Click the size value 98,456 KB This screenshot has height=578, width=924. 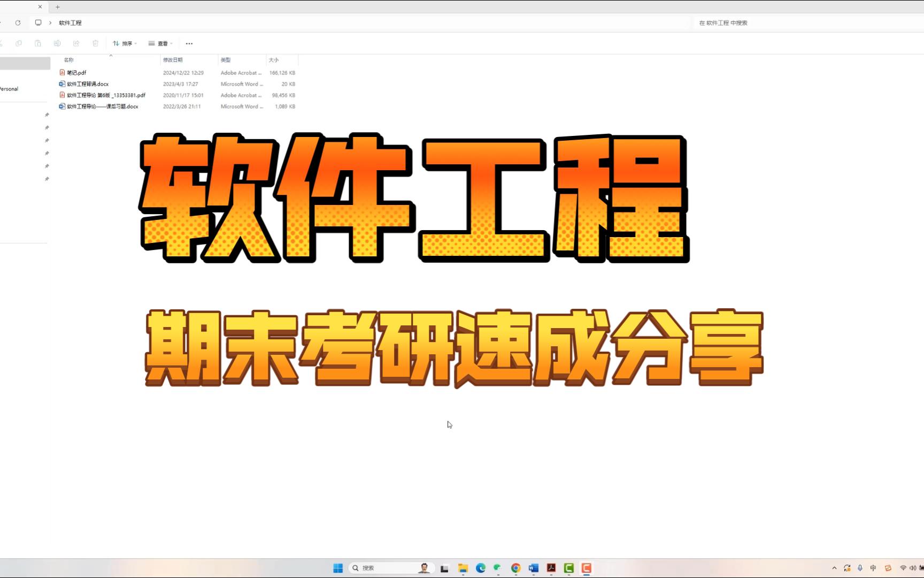[283, 95]
